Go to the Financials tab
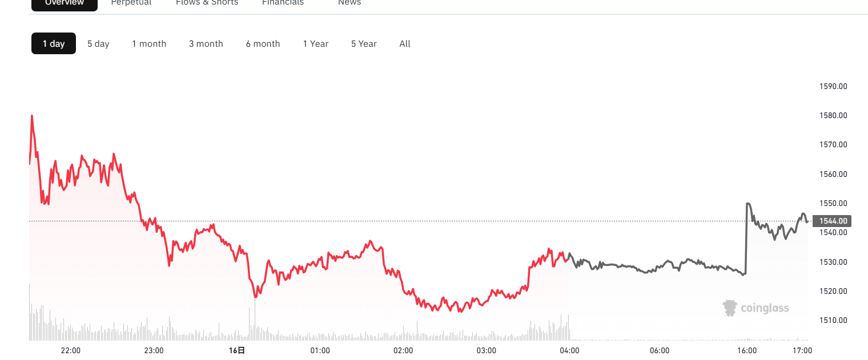 (283, 3)
